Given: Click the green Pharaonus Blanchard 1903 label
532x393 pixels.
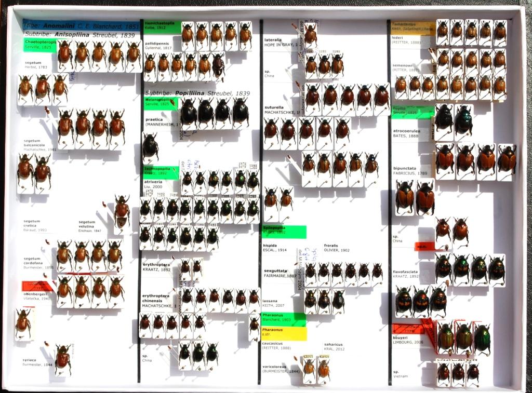Looking at the screenshot, I should tap(284, 319).
